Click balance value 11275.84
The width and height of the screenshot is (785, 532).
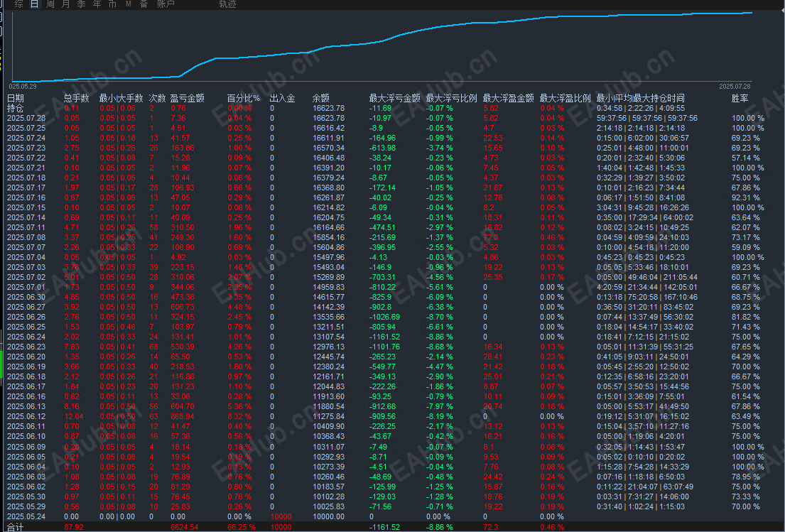(328, 416)
